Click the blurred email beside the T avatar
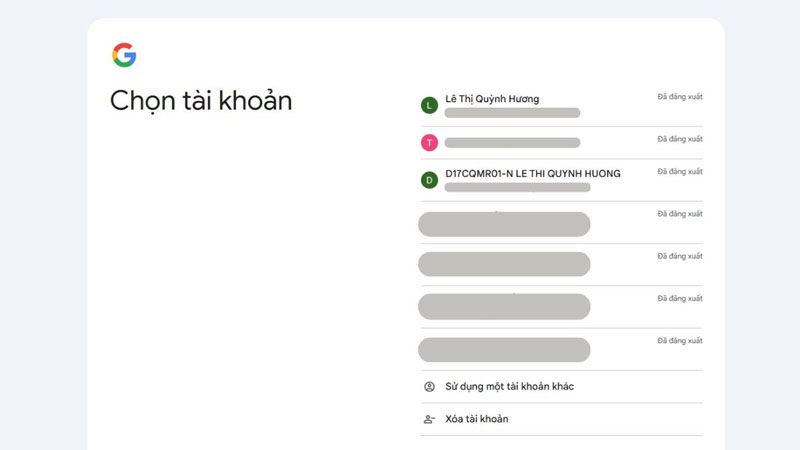 click(x=512, y=143)
